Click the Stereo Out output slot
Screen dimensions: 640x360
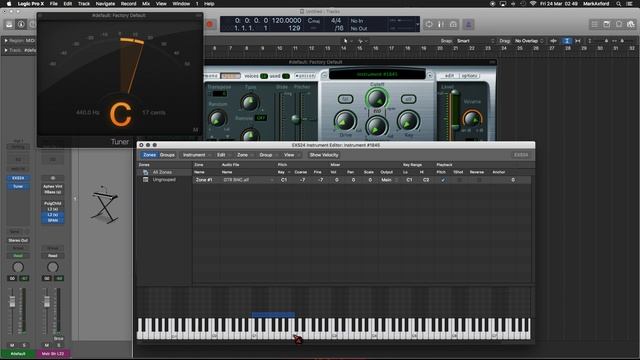coord(18,240)
